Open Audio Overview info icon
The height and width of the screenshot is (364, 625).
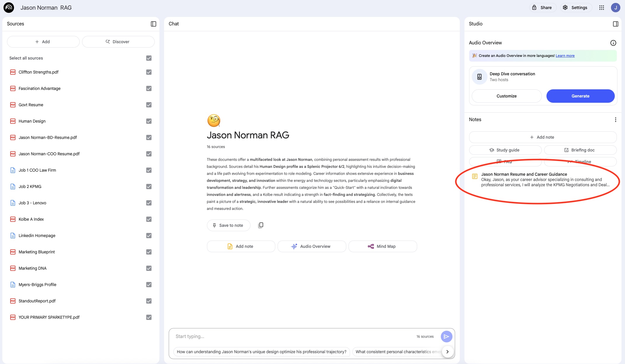click(x=613, y=43)
